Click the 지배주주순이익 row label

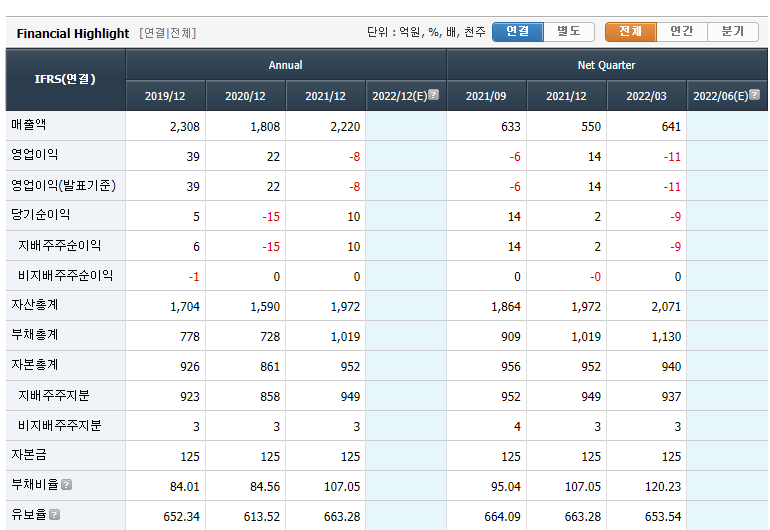[59, 245]
